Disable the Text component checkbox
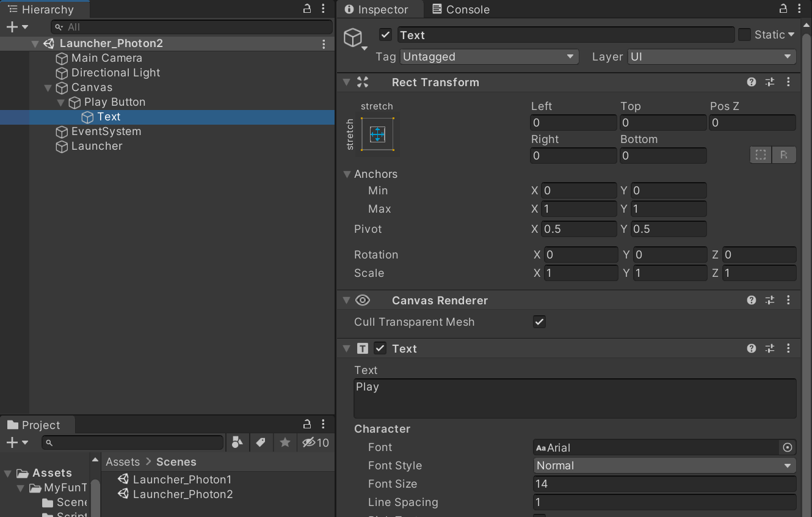 click(x=380, y=348)
